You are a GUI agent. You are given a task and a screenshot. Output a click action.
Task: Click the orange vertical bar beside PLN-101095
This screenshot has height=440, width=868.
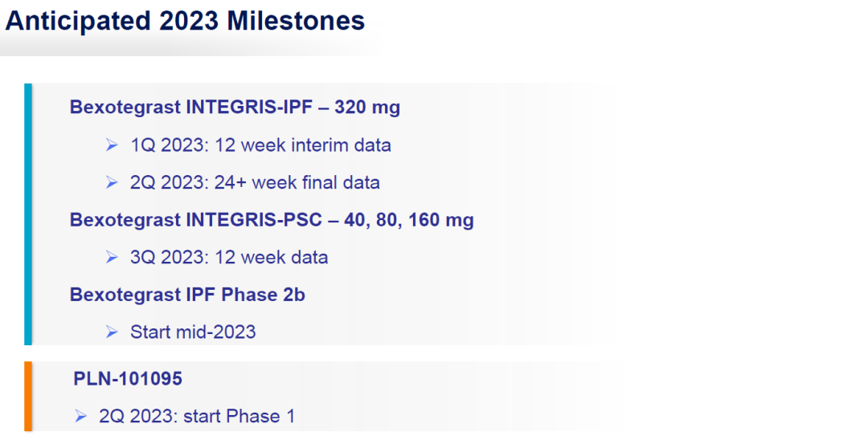click(x=28, y=397)
